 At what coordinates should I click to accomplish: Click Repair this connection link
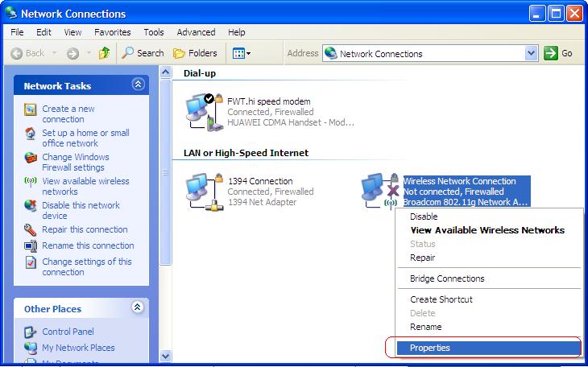85,229
